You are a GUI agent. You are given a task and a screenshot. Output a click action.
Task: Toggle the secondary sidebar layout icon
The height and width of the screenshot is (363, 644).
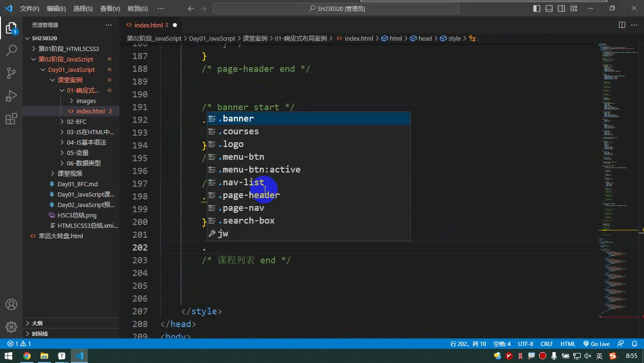pyautogui.click(x=561, y=9)
